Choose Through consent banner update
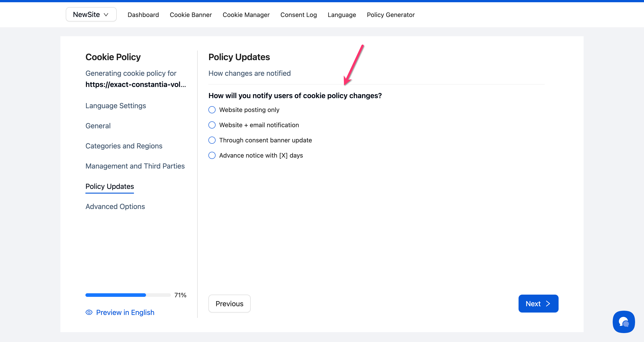The width and height of the screenshot is (644, 342). [x=212, y=140]
